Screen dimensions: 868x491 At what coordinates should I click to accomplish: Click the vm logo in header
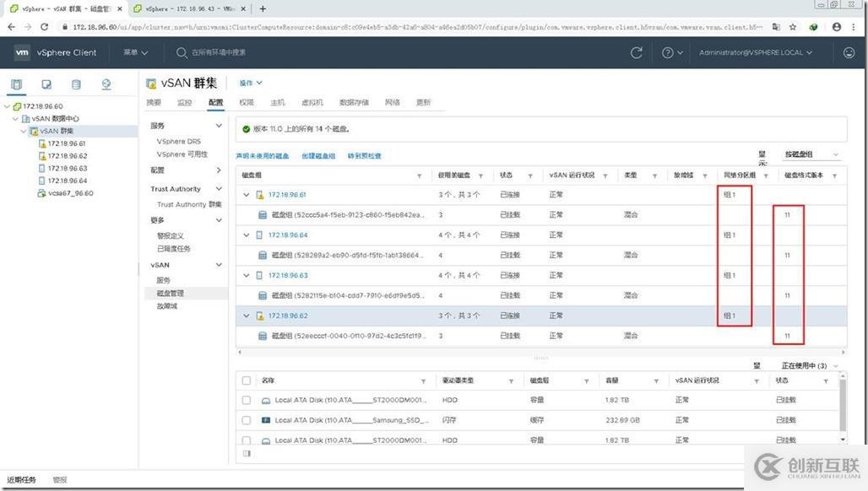click(x=22, y=52)
